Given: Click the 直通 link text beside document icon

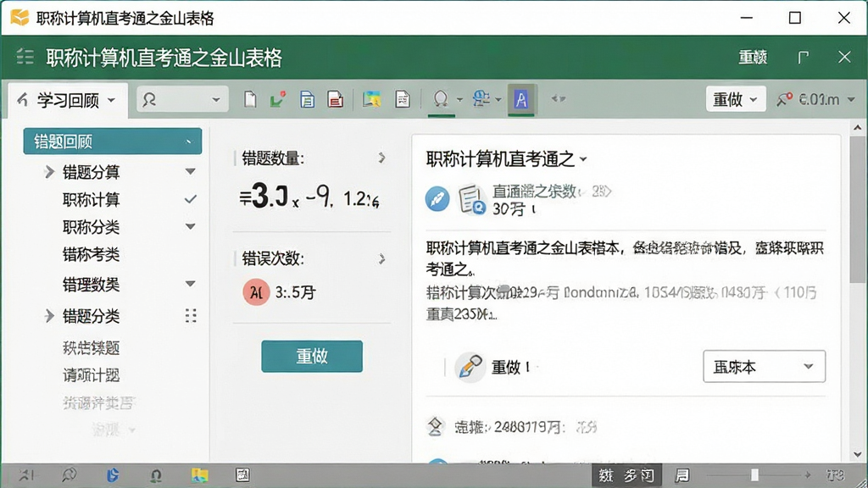Looking at the screenshot, I should pos(534,191).
